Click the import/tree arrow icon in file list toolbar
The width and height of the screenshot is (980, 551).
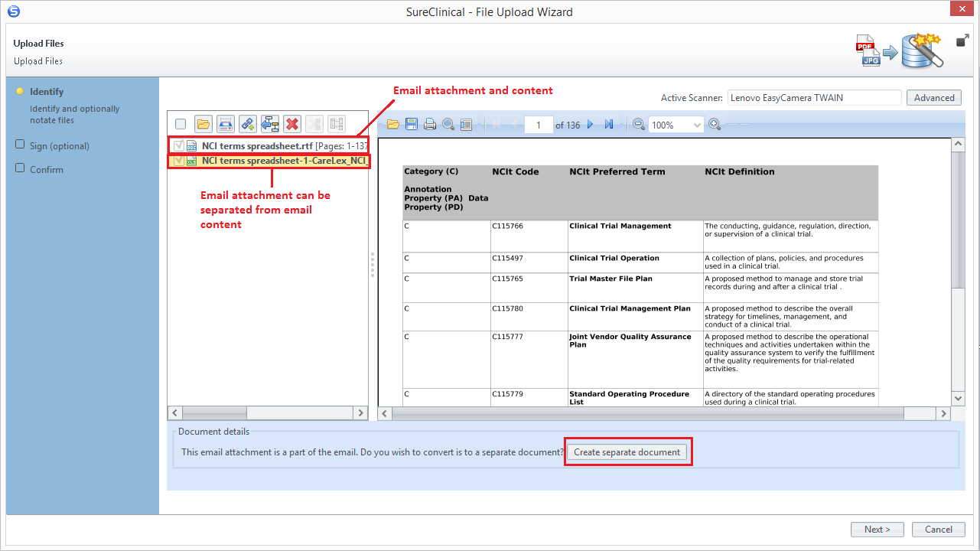(x=269, y=124)
